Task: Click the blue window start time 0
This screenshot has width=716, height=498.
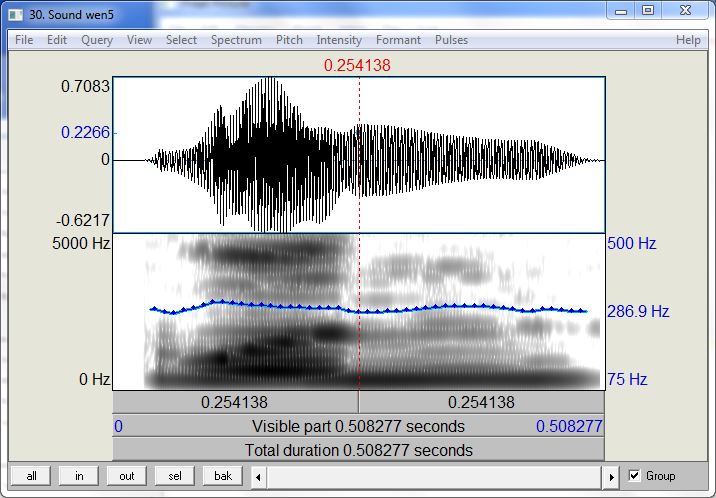Action: click(118, 426)
